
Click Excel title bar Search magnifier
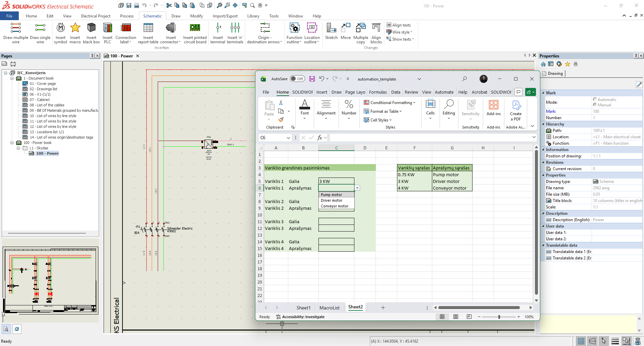464,79
